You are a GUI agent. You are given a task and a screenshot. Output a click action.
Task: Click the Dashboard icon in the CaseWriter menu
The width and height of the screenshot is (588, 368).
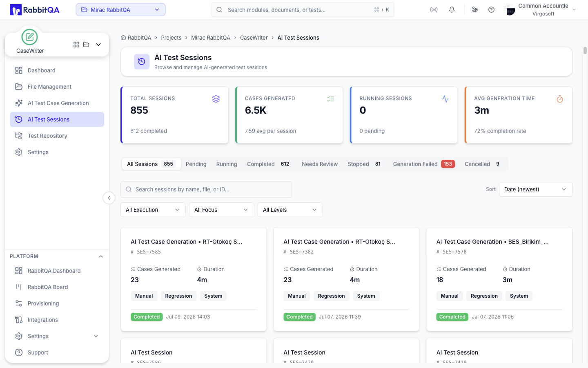pos(19,70)
